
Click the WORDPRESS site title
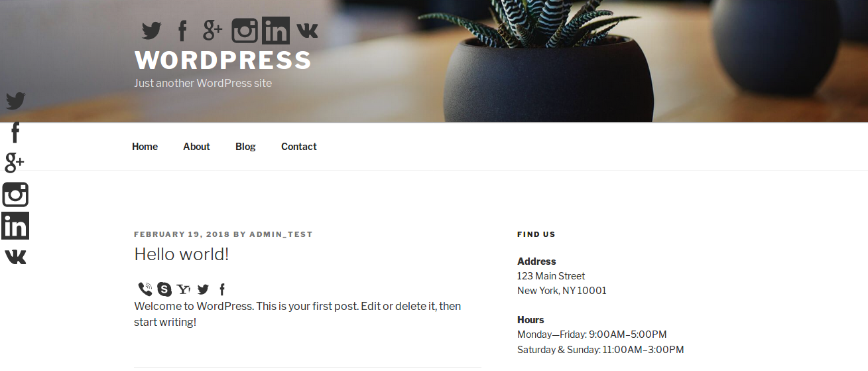(223, 60)
